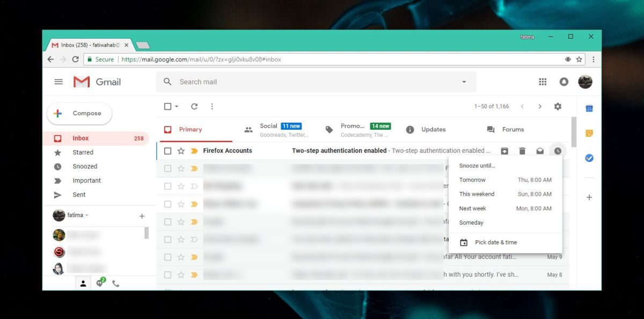Open Tasks in the side panel
Screen dimensions: 644x319
pyautogui.click(x=589, y=158)
